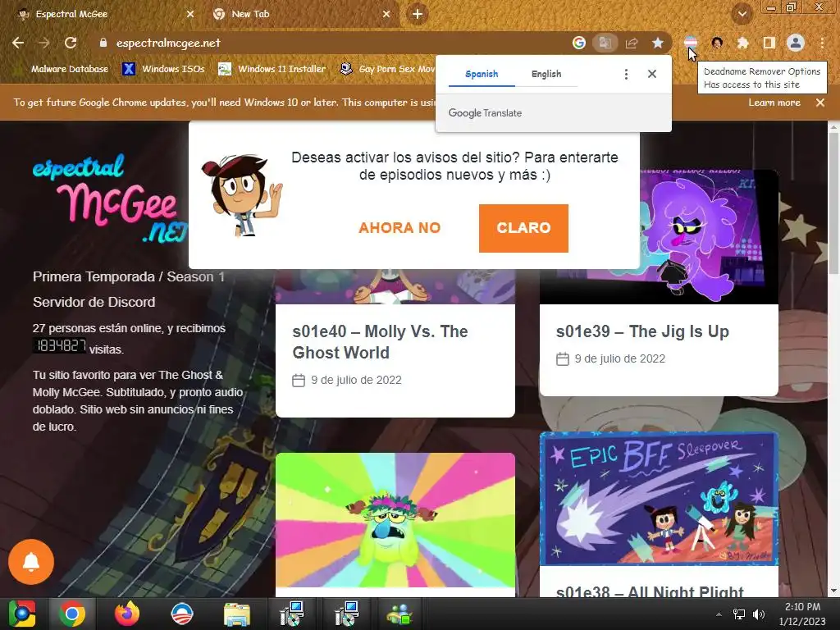Click the bookmark star icon
Screen dimensions: 840x630
click(x=658, y=43)
